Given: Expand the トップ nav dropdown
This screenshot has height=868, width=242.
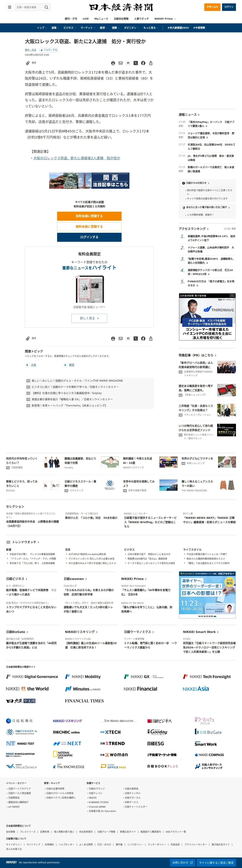Looking at the screenshot, I should point(42,28).
